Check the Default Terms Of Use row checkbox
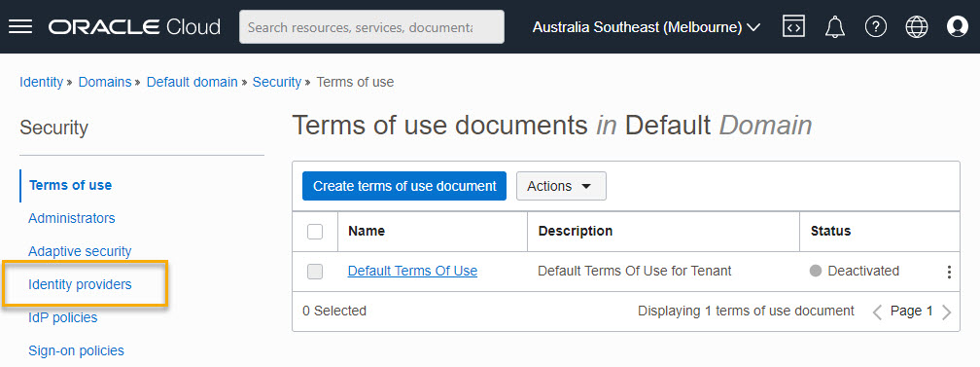 315,272
